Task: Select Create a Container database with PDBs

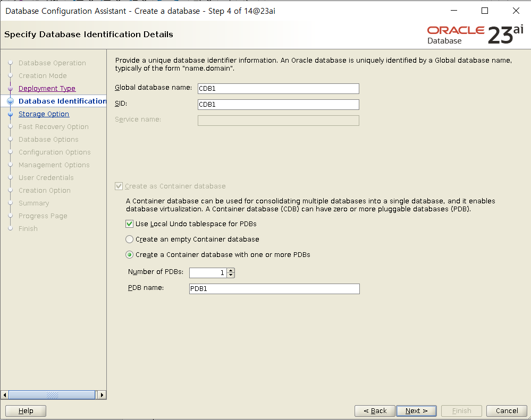Action: [129, 255]
